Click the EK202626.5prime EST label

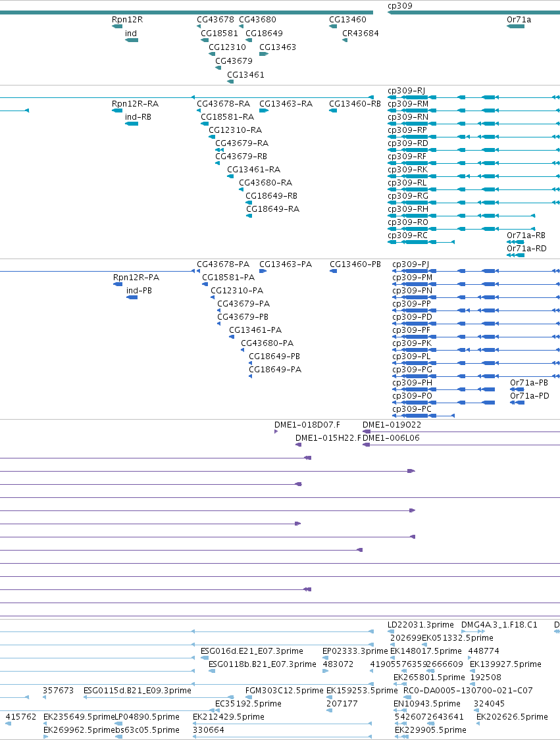tap(512, 716)
